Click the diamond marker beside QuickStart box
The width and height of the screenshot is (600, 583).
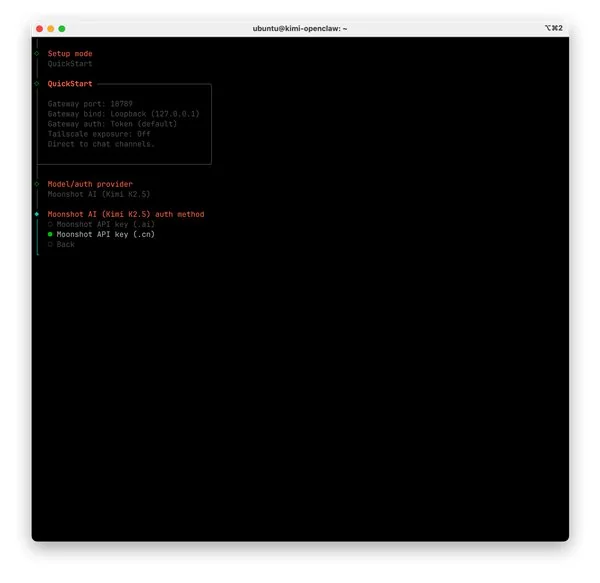coord(37,84)
